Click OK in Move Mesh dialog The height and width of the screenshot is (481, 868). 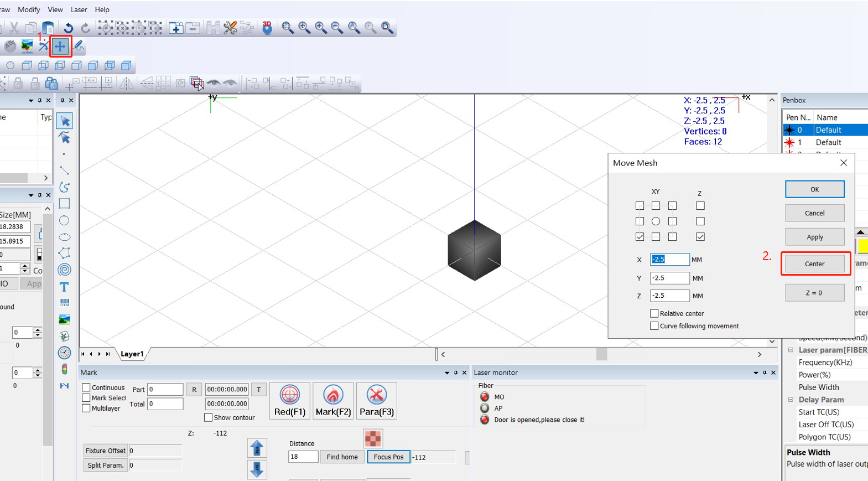(x=815, y=189)
